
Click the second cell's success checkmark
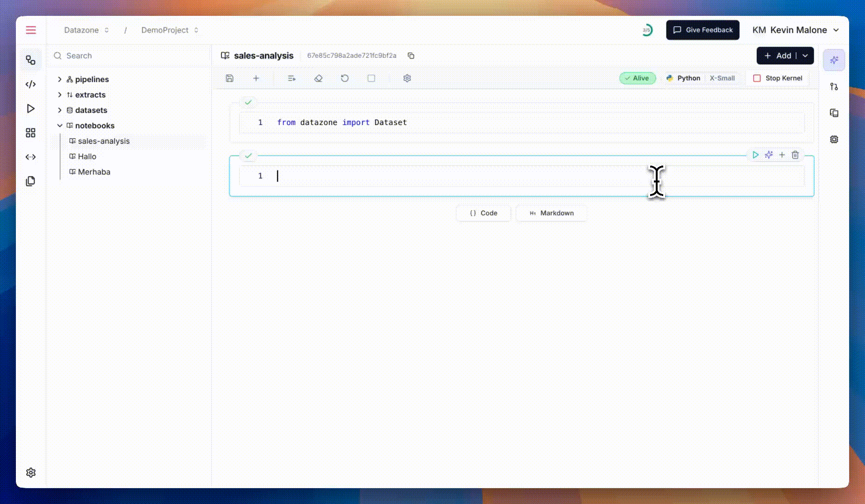(x=248, y=155)
